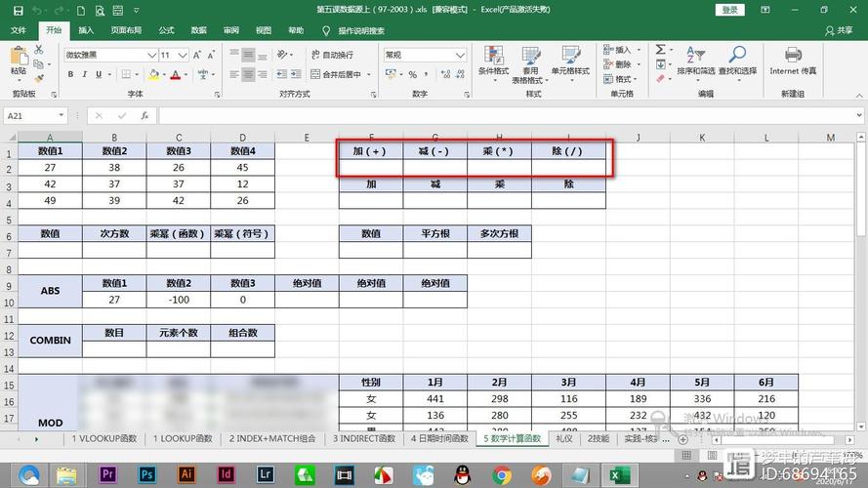The width and height of the screenshot is (868, 488).
Task: Open the font size dropdown showing 11
Action: point(183,55)
